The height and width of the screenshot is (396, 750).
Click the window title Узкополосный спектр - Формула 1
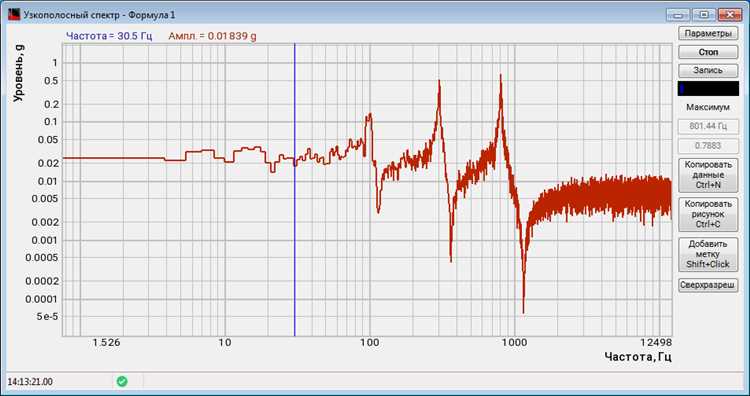click(99, 15)
